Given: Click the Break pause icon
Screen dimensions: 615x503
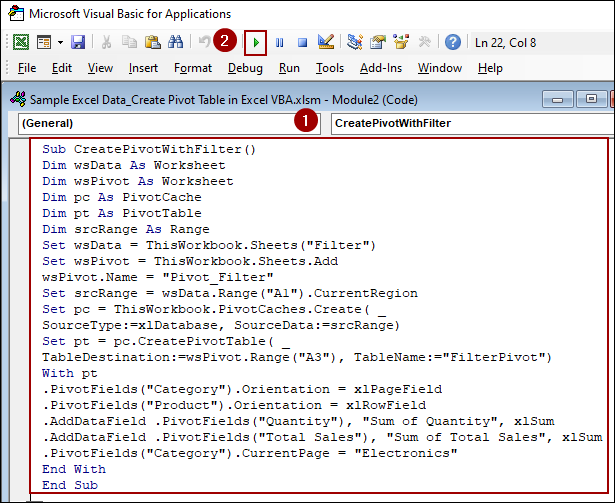Looking at the screenshot, I should point(279,42).
